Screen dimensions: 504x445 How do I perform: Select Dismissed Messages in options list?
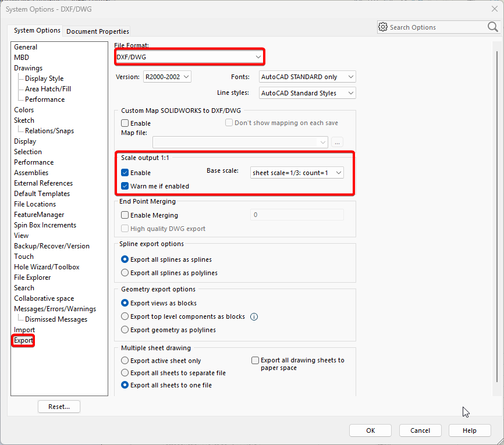pos(56,319)
